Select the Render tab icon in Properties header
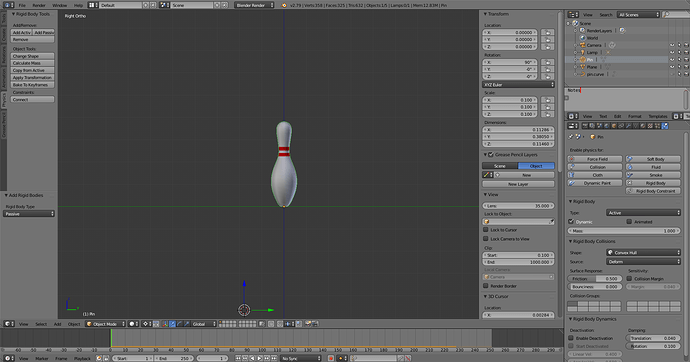Image resolution: width=690 pixels, height=362 pixels. click(x=585, y=126)
